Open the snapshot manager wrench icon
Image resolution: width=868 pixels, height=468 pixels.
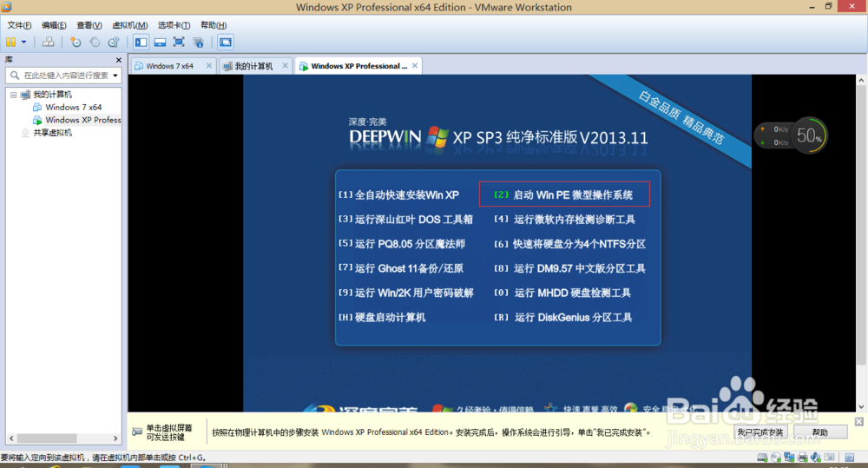114,42
